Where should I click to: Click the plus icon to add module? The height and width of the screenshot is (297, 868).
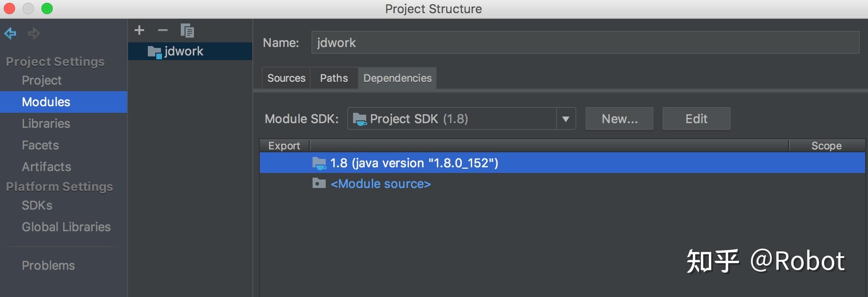[139, 31]
